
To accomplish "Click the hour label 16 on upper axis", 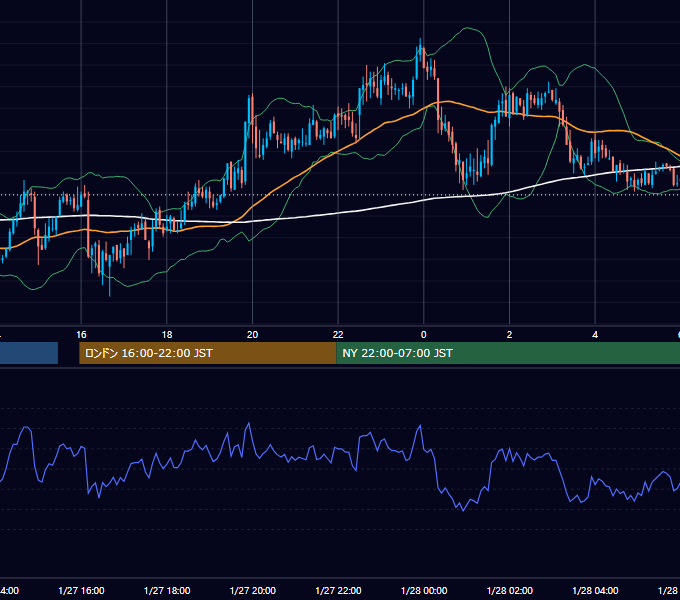I will point(81,335).
